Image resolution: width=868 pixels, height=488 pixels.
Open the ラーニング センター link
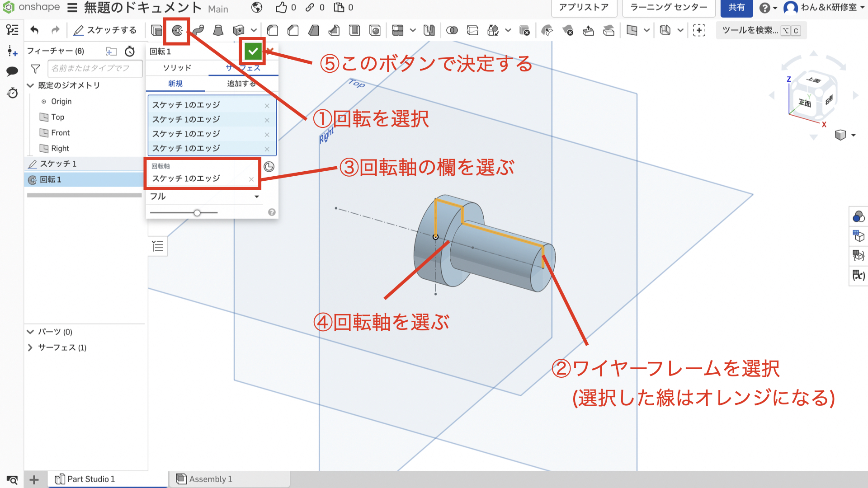tap(669, 8)
